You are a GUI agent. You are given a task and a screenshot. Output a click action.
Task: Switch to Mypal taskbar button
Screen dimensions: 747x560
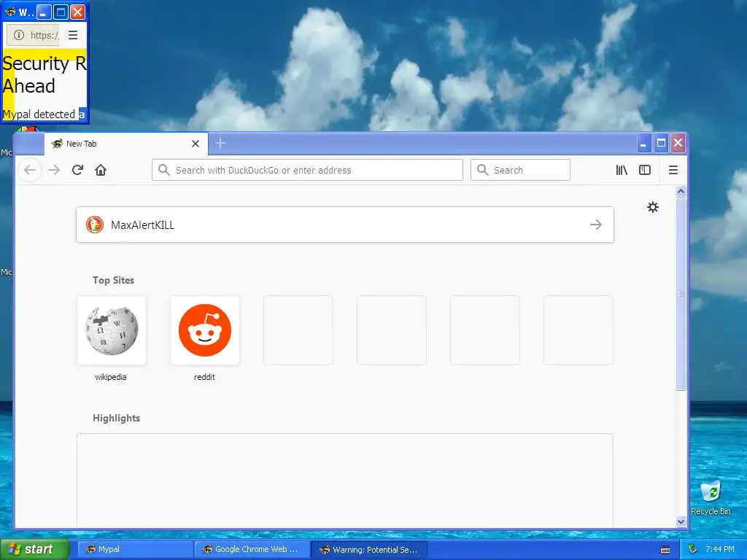click(x=134, y=549)
